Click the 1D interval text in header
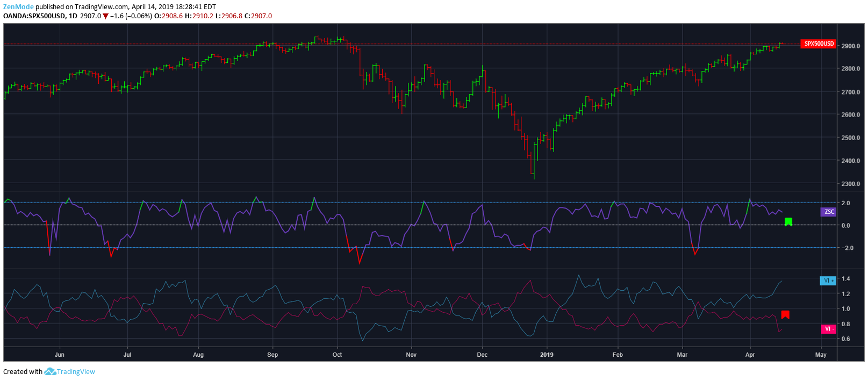This screenshot has height=381, width=868. pyautogui.click(x=73, y=16)
